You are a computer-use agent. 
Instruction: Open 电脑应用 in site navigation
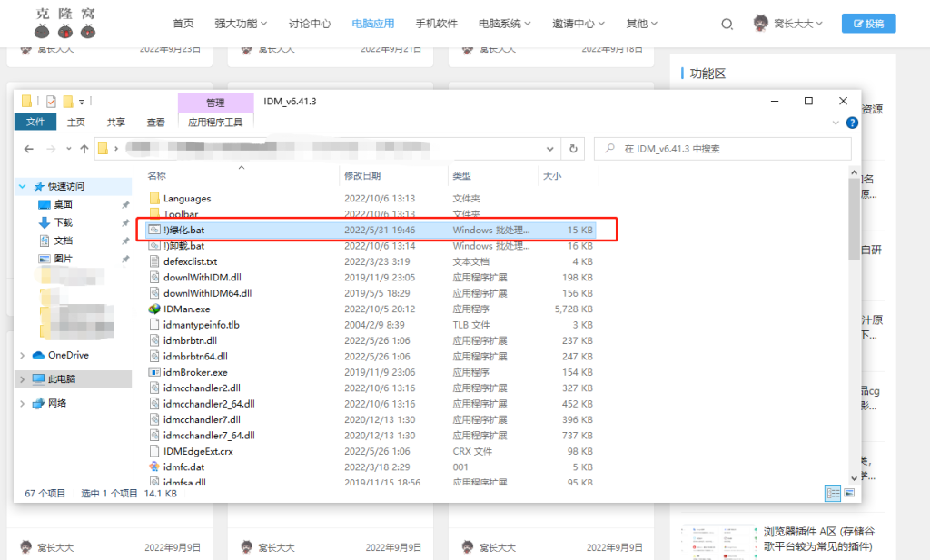[x=373, y=24]
